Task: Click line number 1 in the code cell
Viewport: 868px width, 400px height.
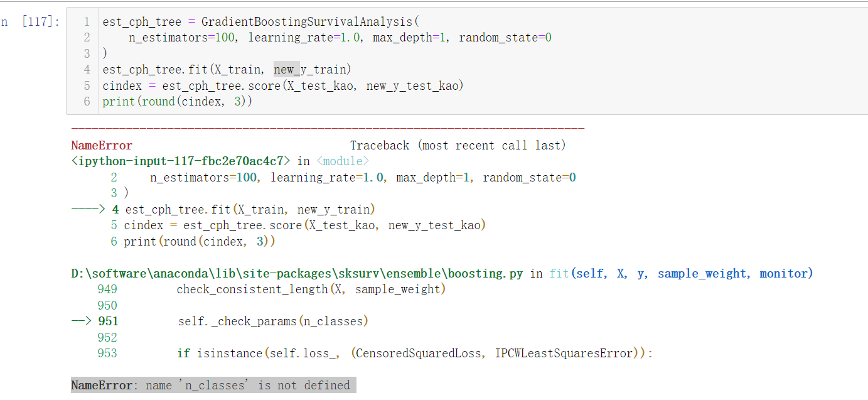Action: tap(87, 21)
